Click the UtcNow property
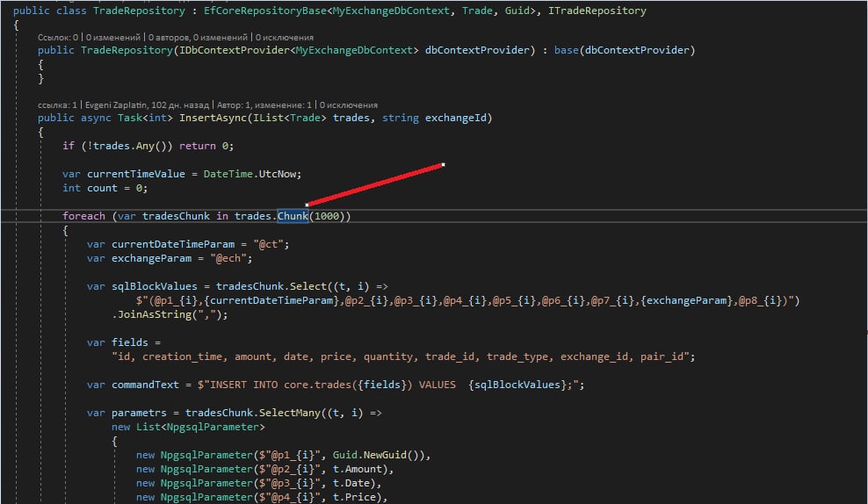Viewport: 868px width, 504px height. 278,174
